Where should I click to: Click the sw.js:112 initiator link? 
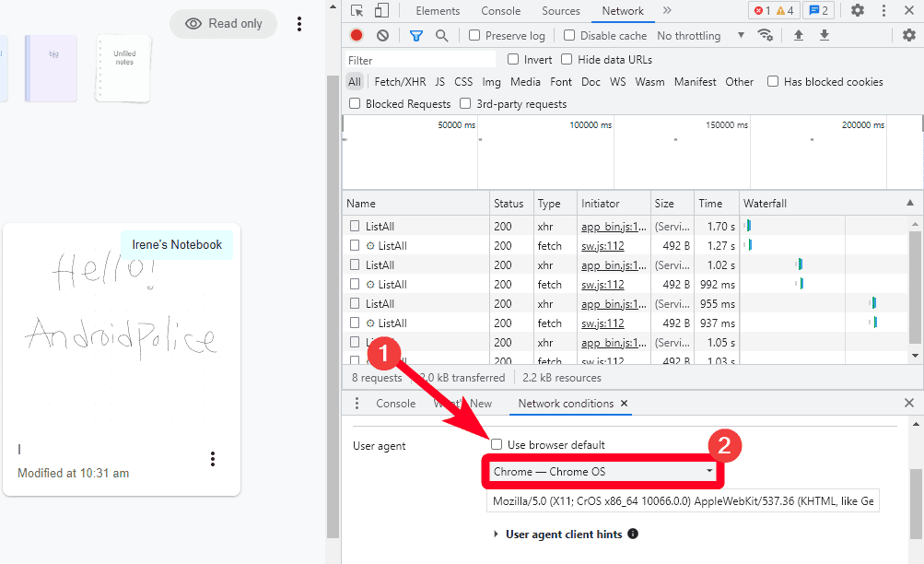tap(602, 246)
